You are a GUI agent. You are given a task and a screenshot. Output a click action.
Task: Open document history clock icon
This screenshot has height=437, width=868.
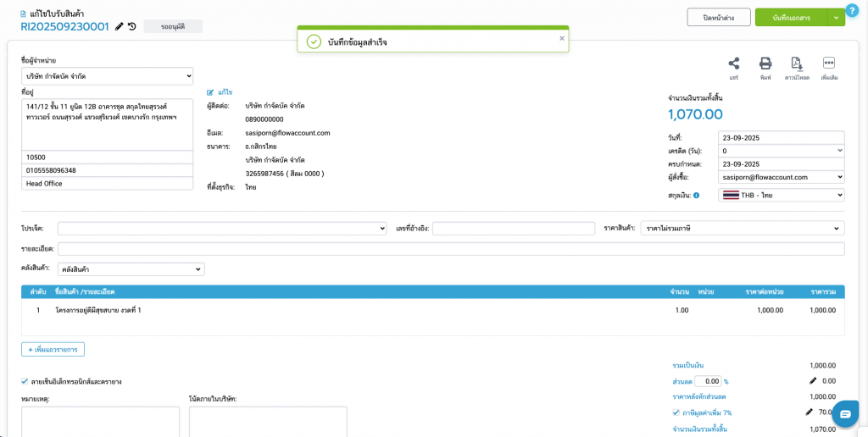(132, 26)
